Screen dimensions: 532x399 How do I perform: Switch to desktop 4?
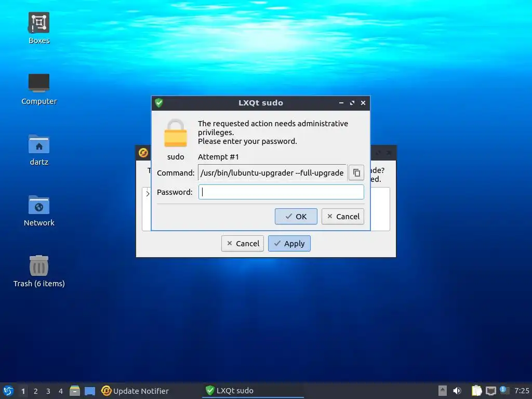point(61,391)
